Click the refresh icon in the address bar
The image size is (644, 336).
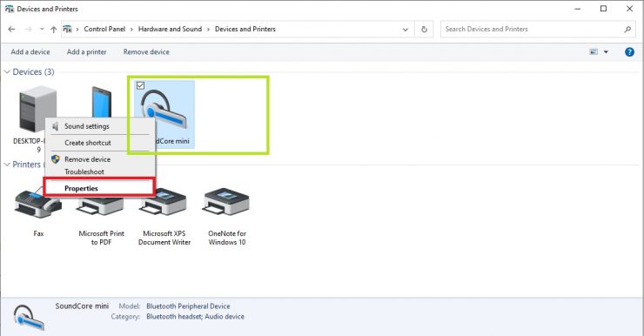click(425, 30)
